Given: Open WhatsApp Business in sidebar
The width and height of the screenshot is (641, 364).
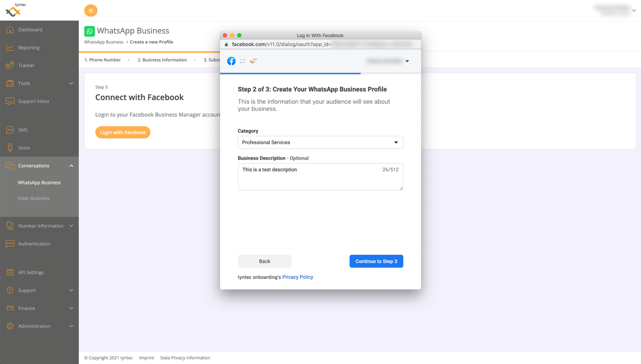Looking at the screenshot, I should click(39, 182).
